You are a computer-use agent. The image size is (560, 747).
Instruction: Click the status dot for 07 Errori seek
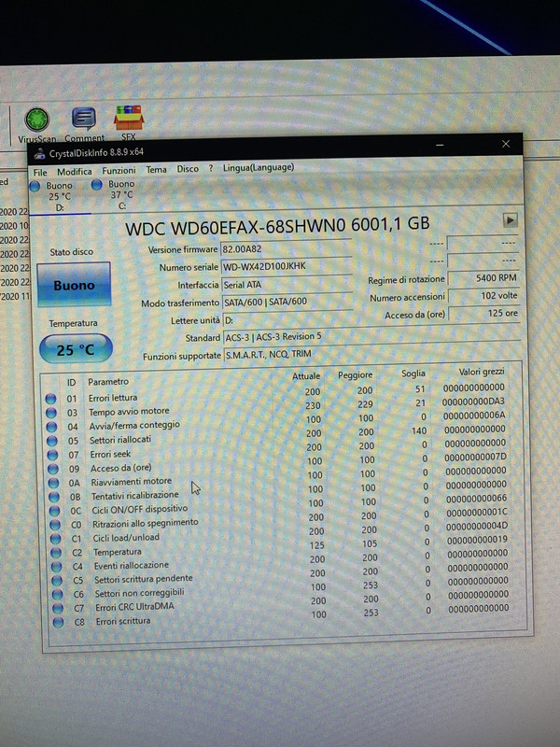[53, 455]
